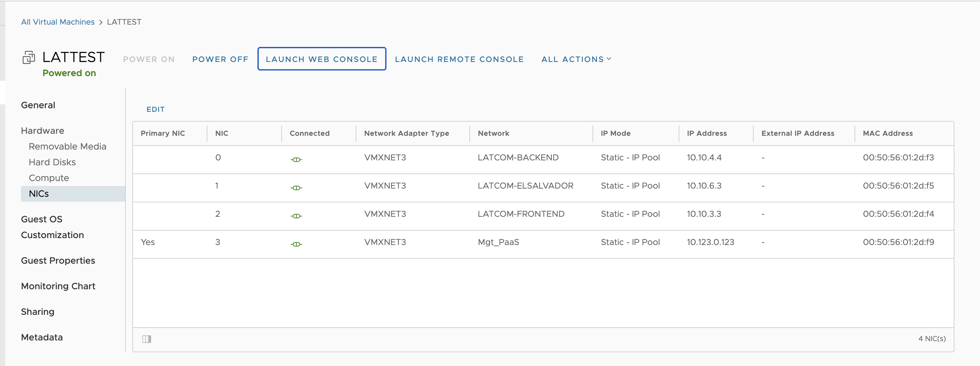The height and width of the screenshot is (366, 980).
Task: Click the Connected column header
Action: point(310,133)
